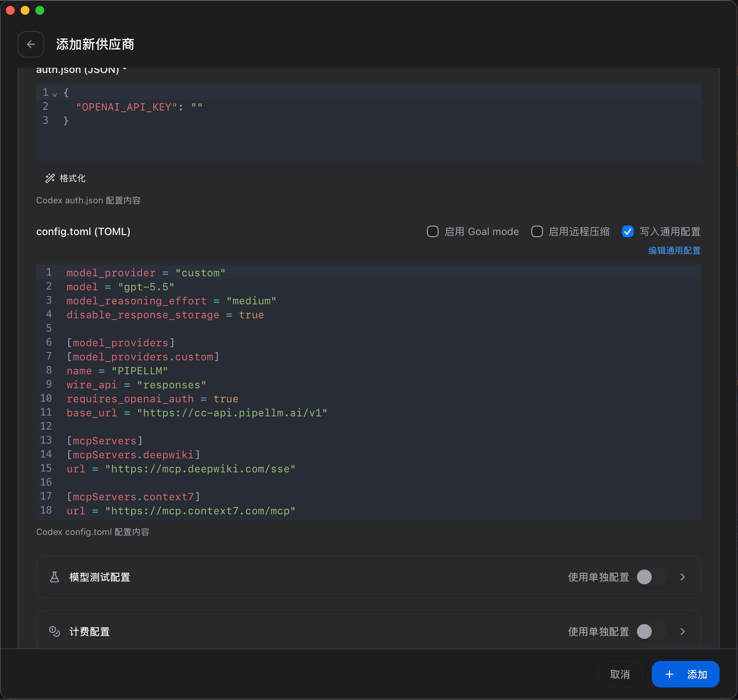Click the deepwiki sse url line
The image size is (738, 700).
(x=181, y=469)
